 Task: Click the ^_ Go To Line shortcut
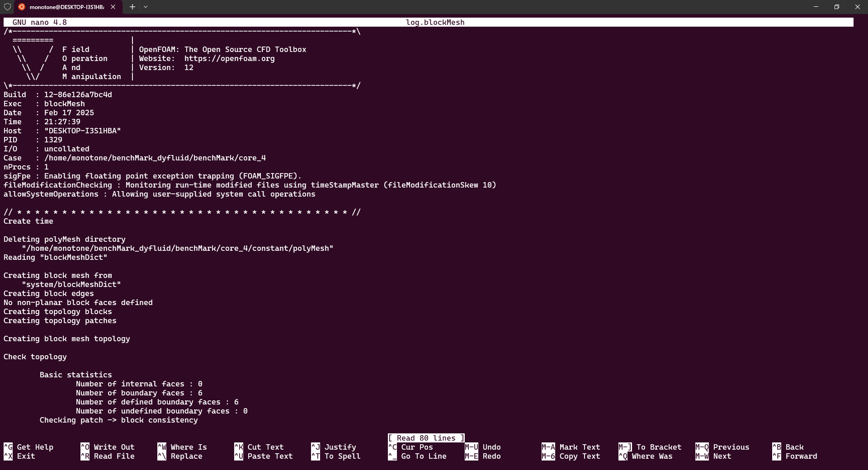[417, 456]
